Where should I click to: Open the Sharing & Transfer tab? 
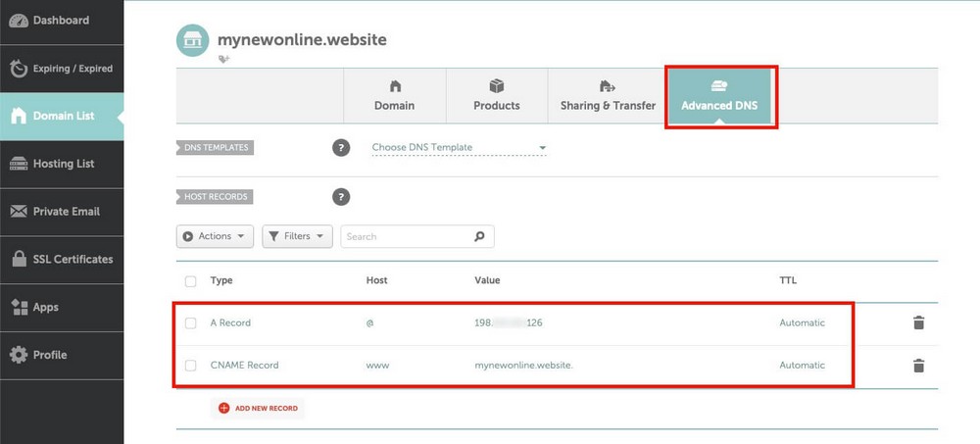[608, 95]
